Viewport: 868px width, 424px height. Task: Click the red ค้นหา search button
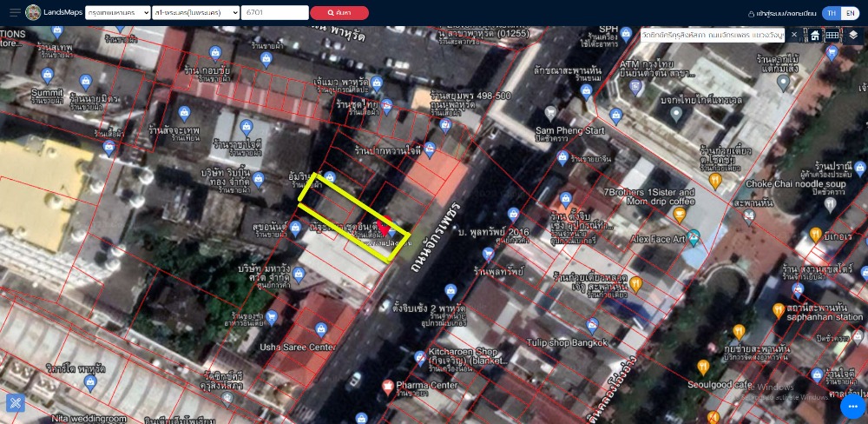339,13
